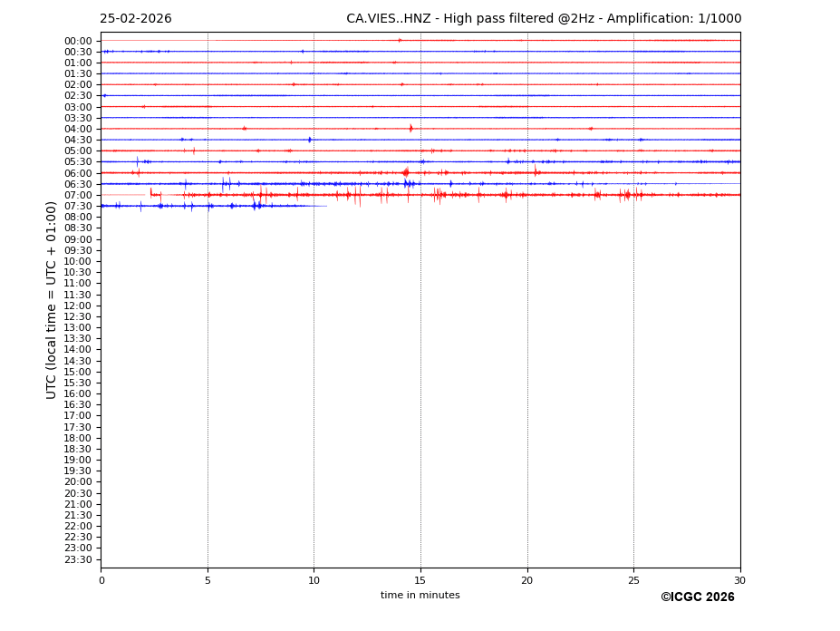Click the date 25-02-2026 in header
The height and width of the screenshot is (631, 840).
[135, 19]
